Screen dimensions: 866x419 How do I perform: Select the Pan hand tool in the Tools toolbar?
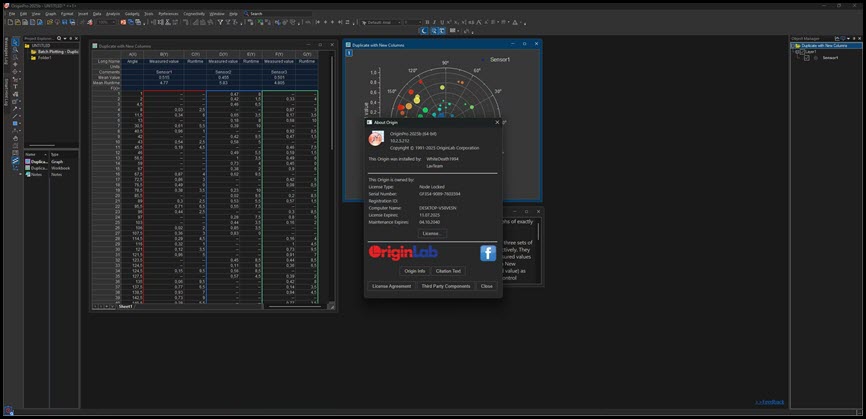(x=15, y=139)
